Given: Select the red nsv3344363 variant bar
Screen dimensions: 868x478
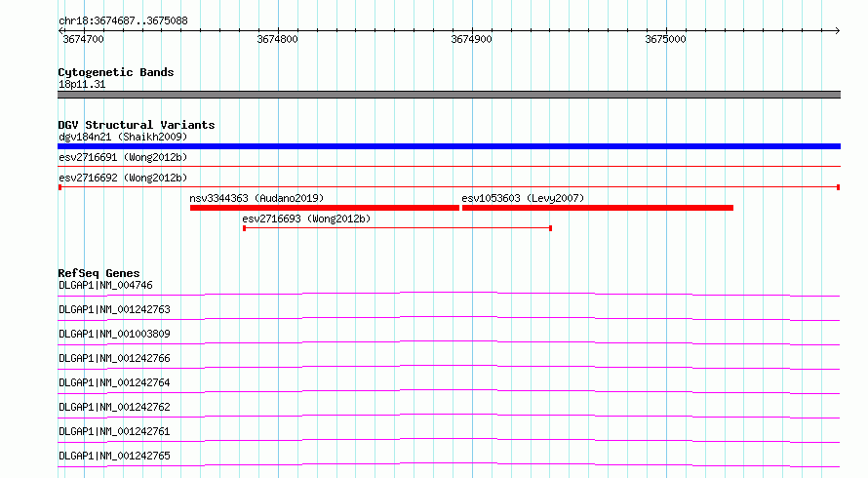Looking at the screenshot, I should (325, 208).
